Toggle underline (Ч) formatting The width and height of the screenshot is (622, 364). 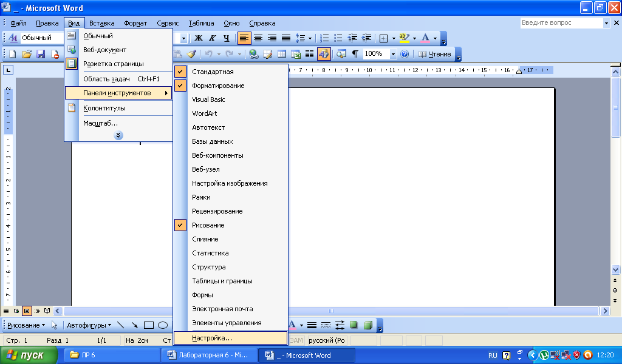[227, 38]
